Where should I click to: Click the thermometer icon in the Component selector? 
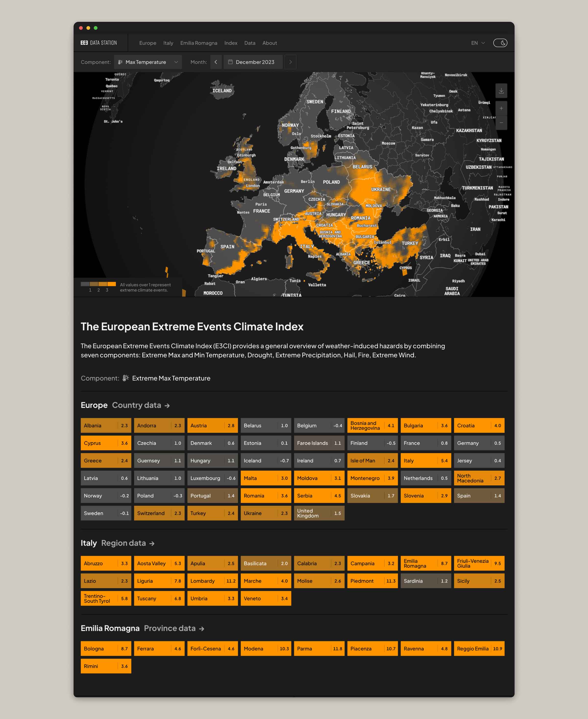pos(120,62)
